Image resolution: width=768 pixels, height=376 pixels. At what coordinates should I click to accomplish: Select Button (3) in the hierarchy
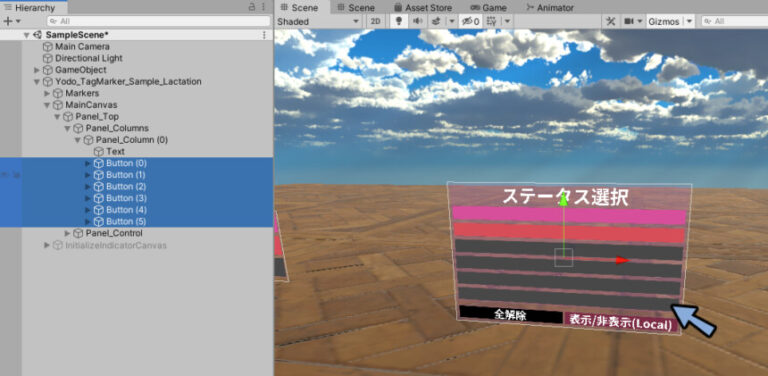[x=126, y=198]
